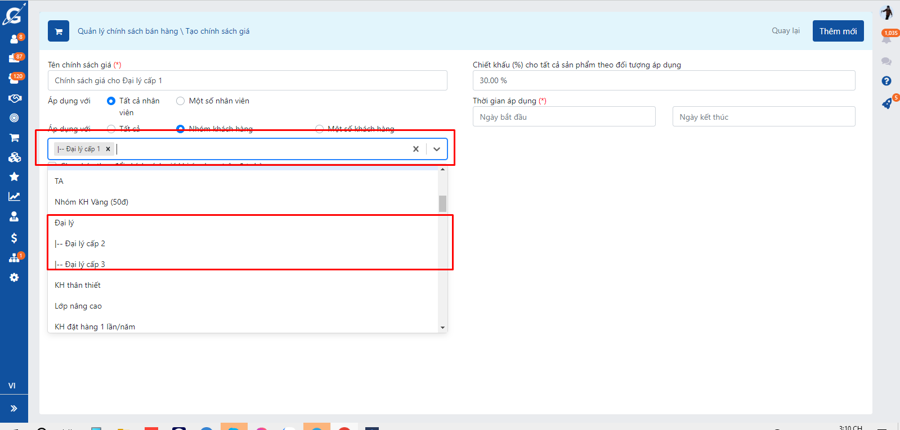Collapse the customer group dropdown arrow
This screenshot has height=430, width=900.
tap(436, 149)
